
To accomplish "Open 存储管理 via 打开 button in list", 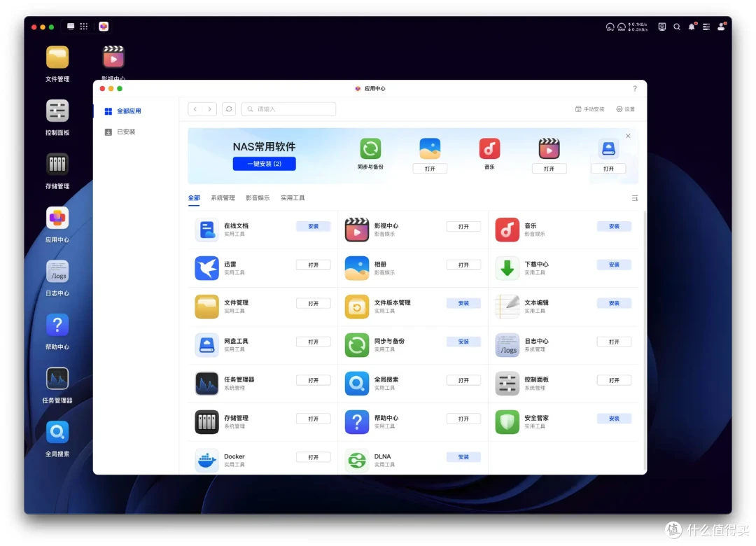I will 314,419.
